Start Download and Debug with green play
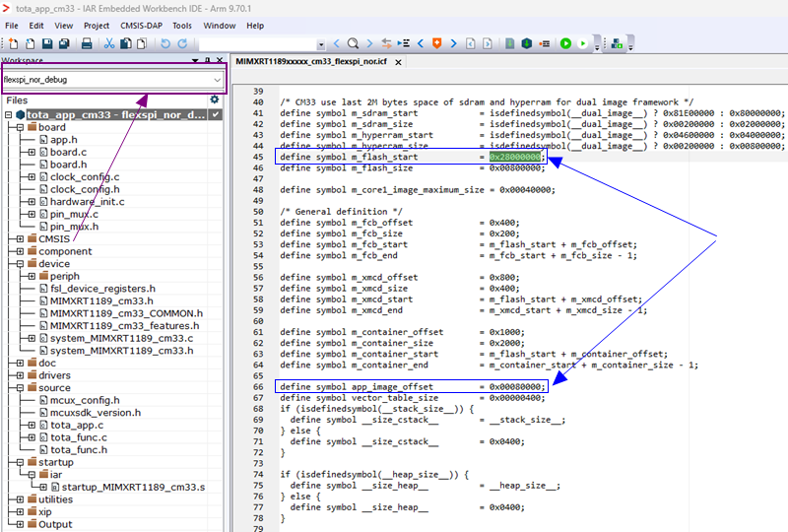788x532 pixels. [565, 43]
